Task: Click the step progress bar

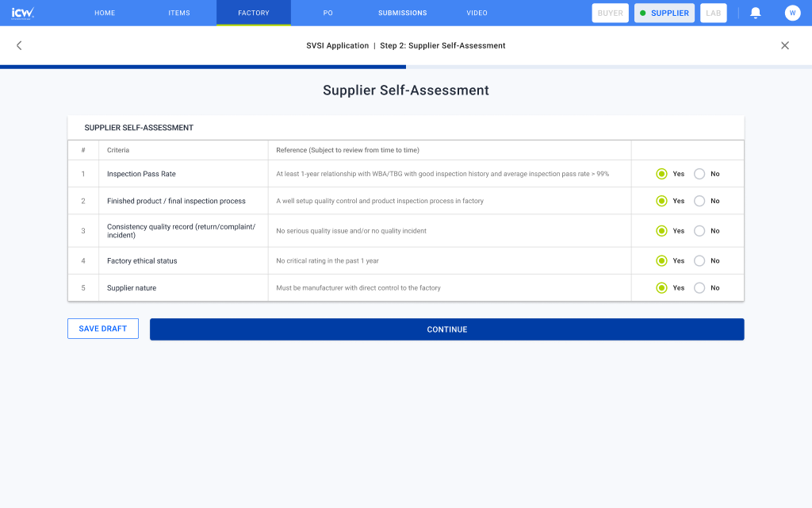Action: coord(406,67)
